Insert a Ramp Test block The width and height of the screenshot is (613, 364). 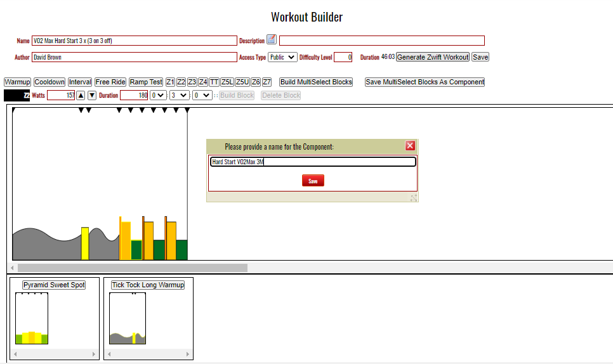[146, 82]
